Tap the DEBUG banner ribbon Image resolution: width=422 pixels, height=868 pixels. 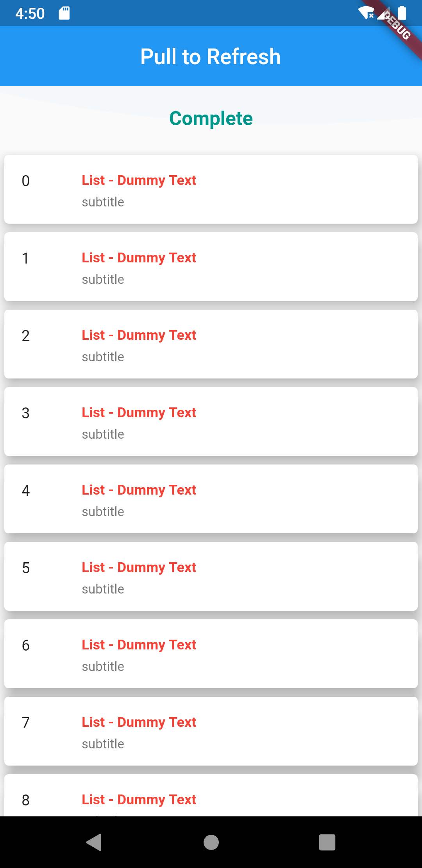point(396,27)
